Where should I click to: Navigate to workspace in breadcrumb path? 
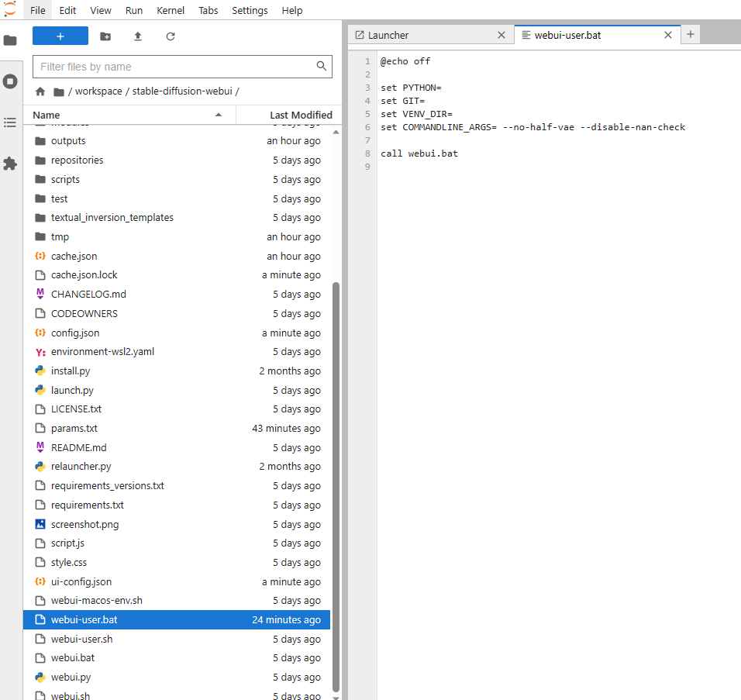pos(98,91)
